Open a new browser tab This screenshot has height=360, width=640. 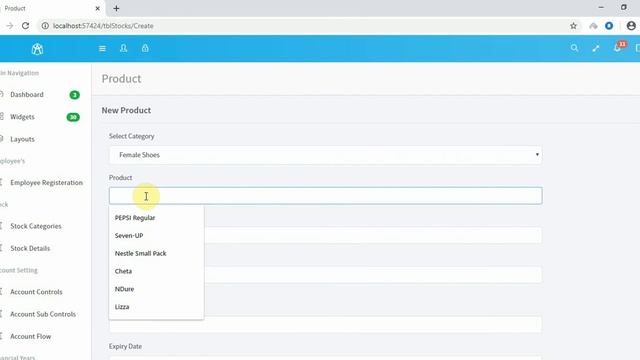pos(116,8)
